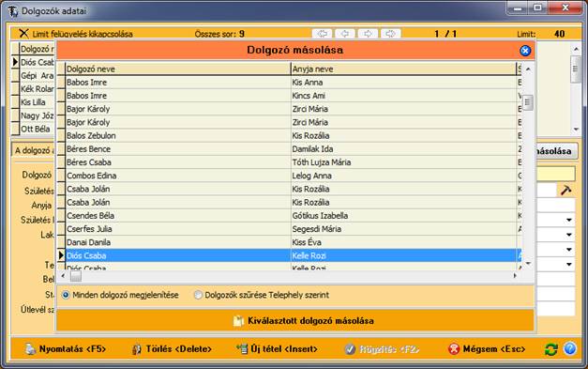The height and width of the screenshot is (369, 588).
Task: Select Dolgozók szűrése Telephely szerint radio
Action: click(198, 295)
